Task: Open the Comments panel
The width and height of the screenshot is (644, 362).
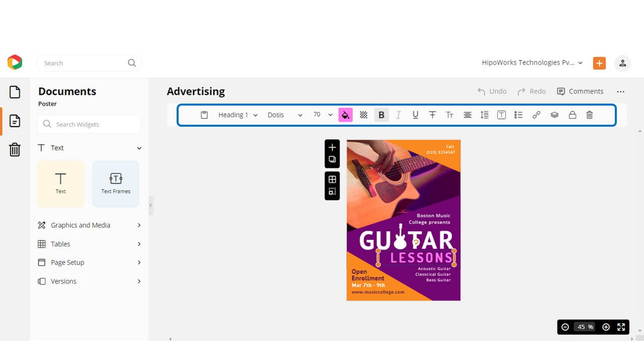Action: coord(580,91)
